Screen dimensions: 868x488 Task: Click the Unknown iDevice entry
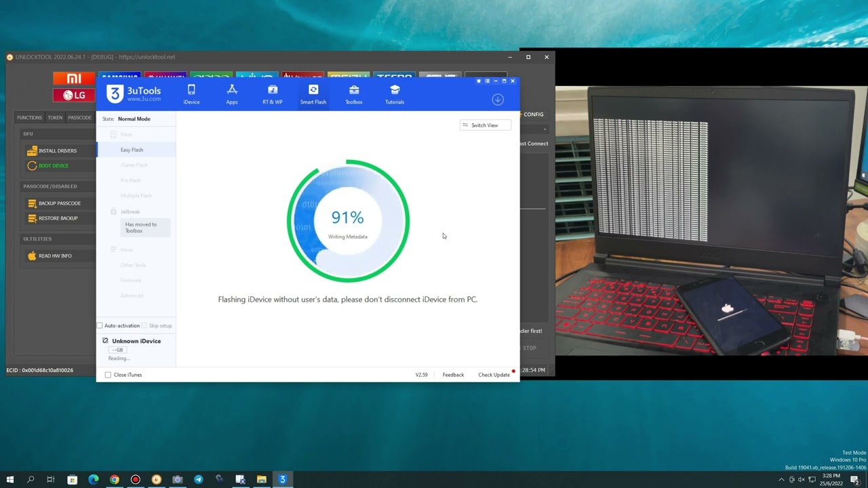tap(136, 341)
